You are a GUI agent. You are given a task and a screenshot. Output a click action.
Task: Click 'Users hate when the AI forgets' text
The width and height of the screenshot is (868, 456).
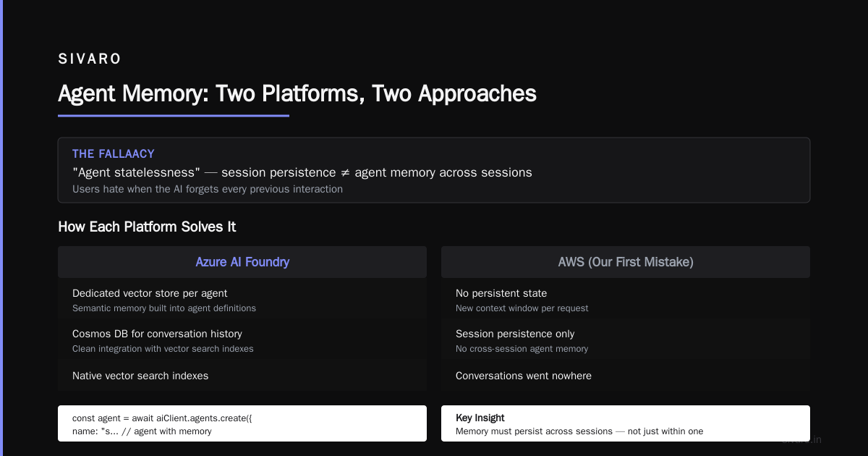(x=208, y=189)
